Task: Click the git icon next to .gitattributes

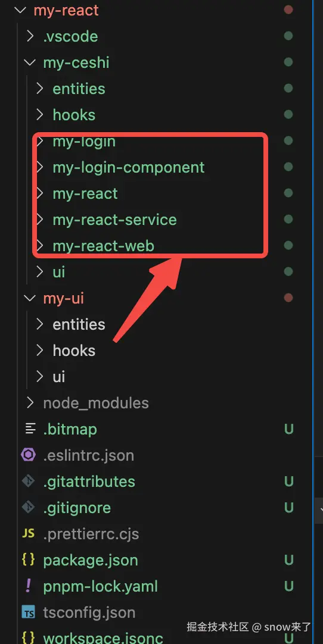Action: pos(29,482)
